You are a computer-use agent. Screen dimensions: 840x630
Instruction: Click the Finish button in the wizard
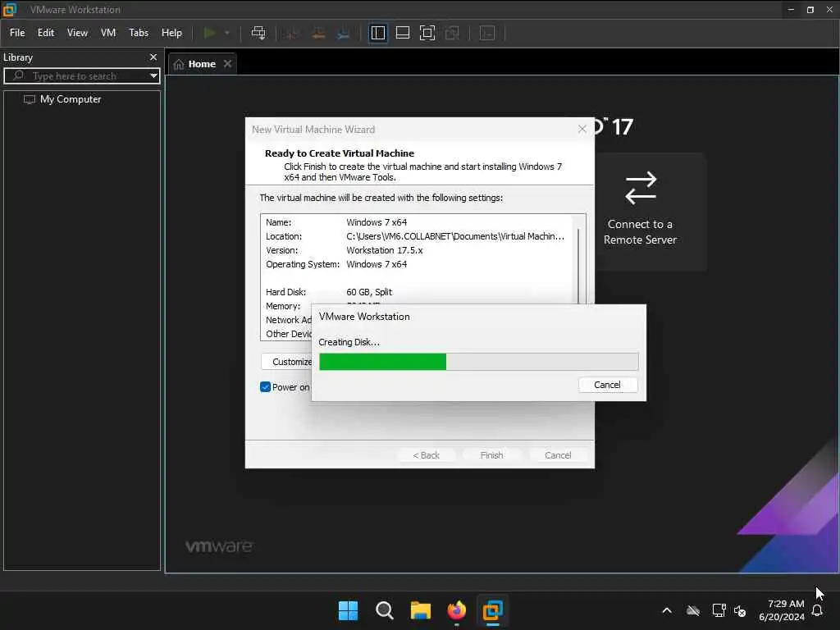click(x=492, y=454)
